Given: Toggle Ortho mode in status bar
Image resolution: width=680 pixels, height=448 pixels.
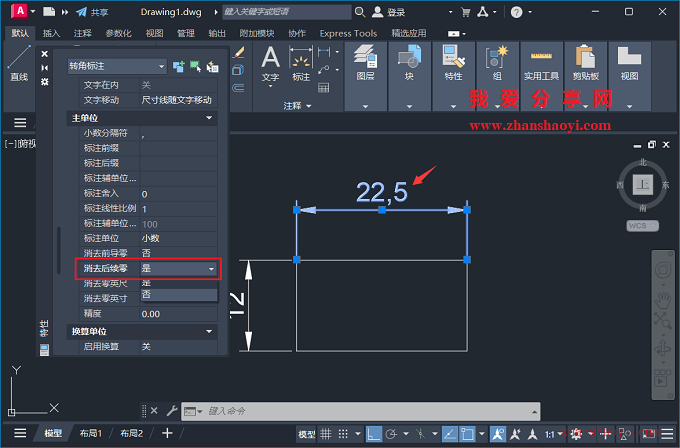Looking at the screenshot, I should (x=374, y=434).
